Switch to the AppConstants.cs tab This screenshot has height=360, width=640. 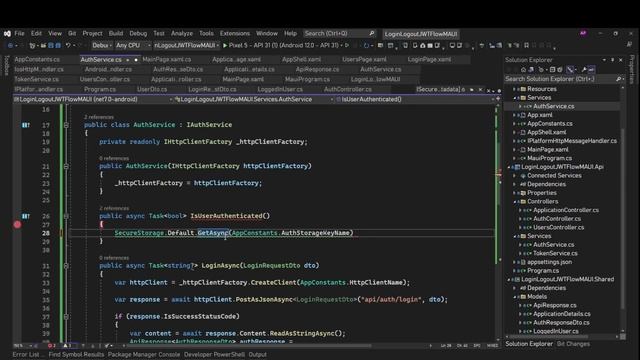[37, 60]
